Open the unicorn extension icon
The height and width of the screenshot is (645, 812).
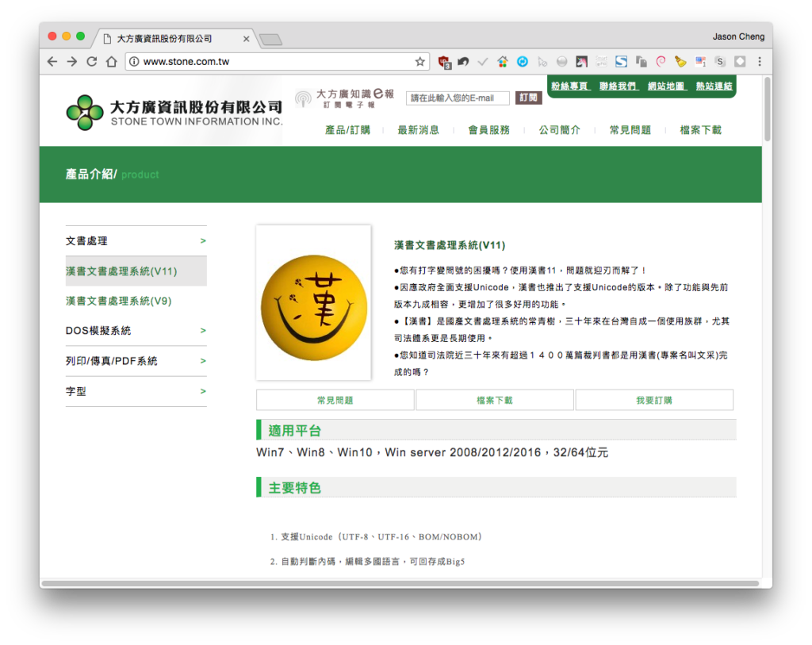click(x=581, y=62)
